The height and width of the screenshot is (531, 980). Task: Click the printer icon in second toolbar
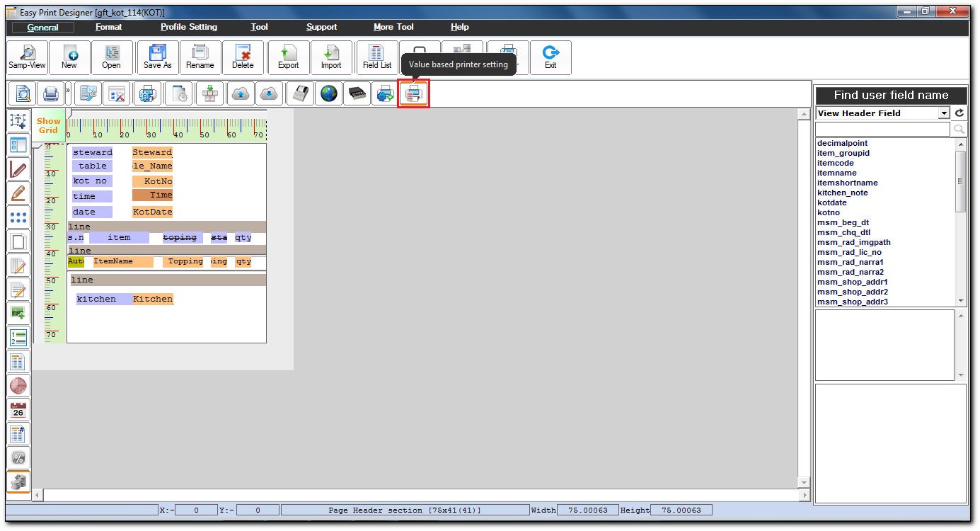tap(50, 93)
